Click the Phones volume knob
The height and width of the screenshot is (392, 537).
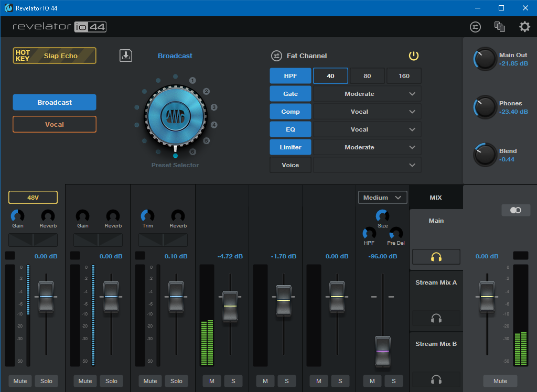(x=485, y=107)
